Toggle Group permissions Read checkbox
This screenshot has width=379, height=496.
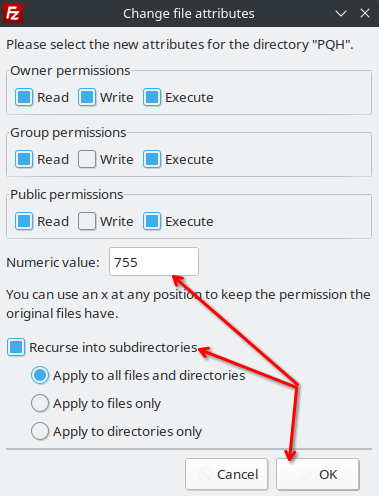click(x=24, y=159)
